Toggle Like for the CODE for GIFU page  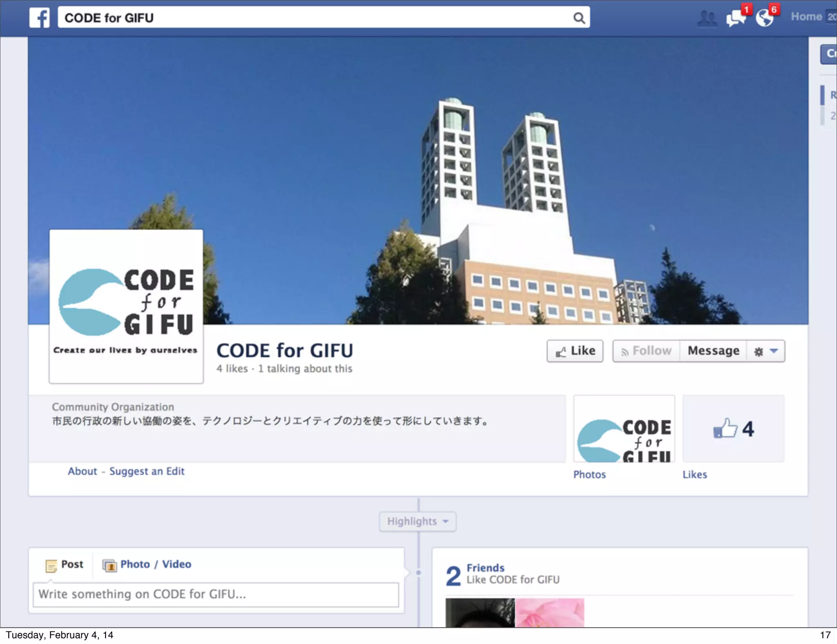tap(575, 351)
